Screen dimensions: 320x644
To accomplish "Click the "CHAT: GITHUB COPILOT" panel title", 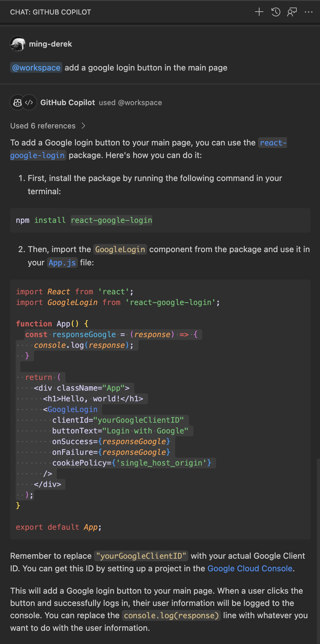I will point(50,12).
